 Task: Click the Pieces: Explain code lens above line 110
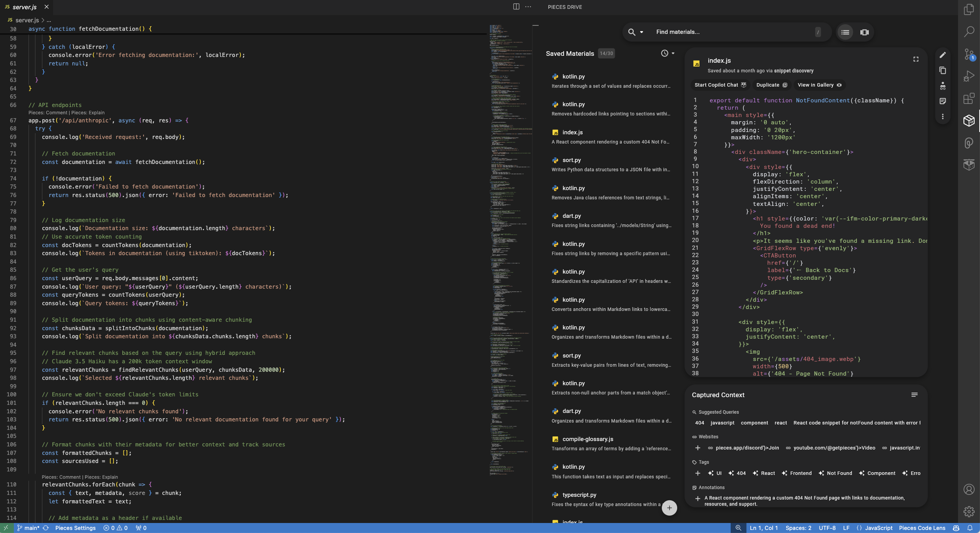(101, 477)
